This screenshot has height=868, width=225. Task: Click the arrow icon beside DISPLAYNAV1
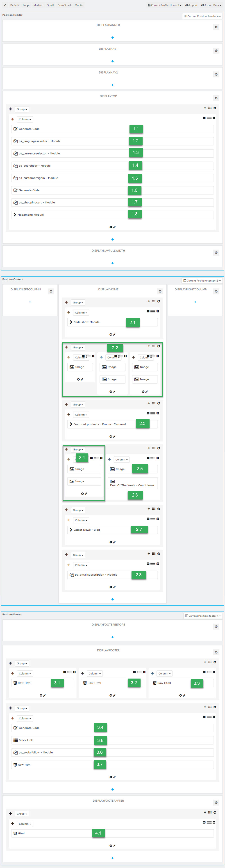coord(216,51)
